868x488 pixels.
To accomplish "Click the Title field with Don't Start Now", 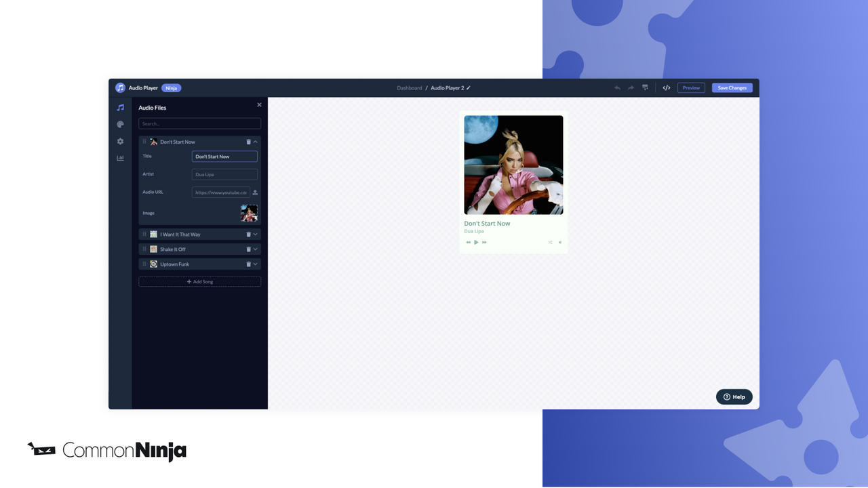I will click(224, 157).
